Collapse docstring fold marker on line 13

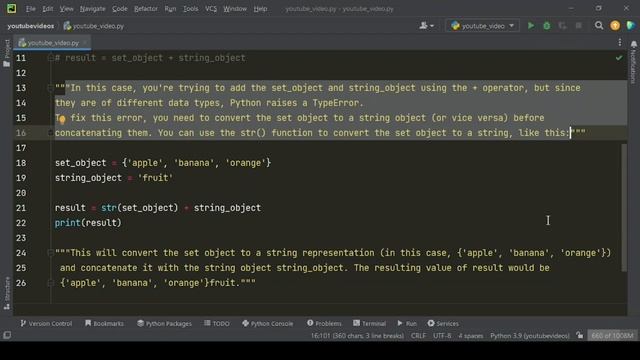51,88
